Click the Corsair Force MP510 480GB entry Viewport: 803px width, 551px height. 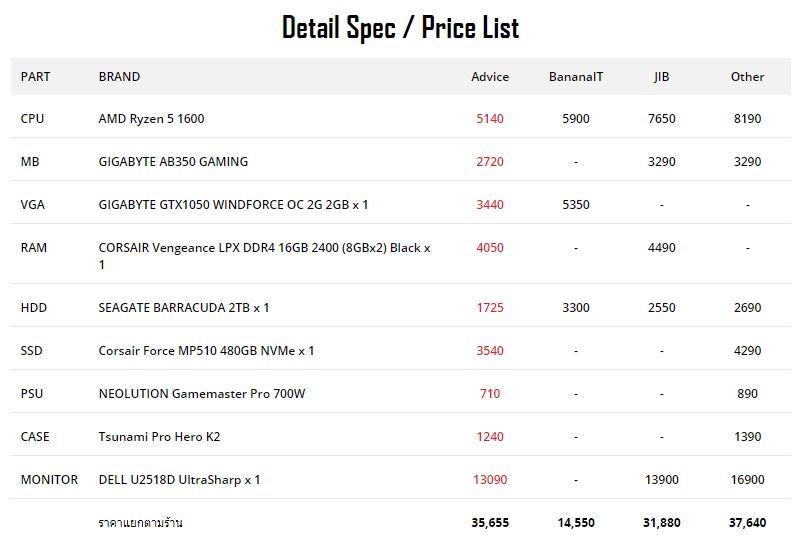click(206, 351)
